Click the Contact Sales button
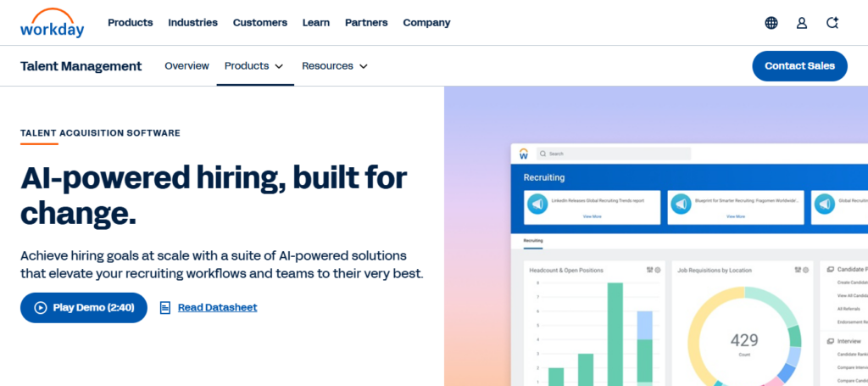Viewport: 868px width, 386px height. 799,66
